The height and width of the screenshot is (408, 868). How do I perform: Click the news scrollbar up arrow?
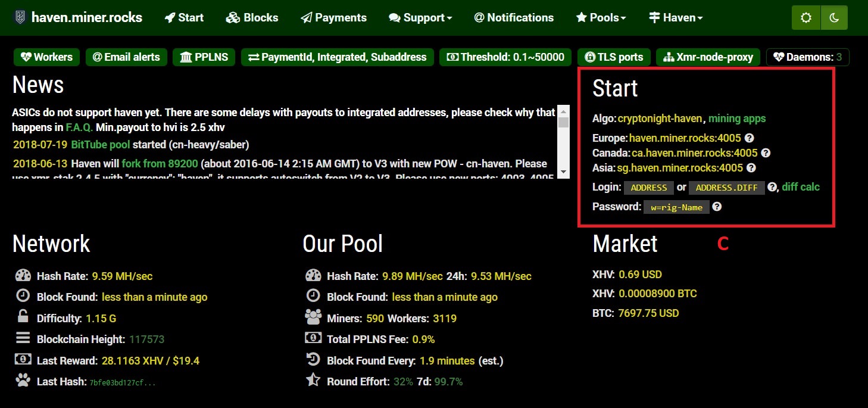pyautogui.click(x=563, y=111)
